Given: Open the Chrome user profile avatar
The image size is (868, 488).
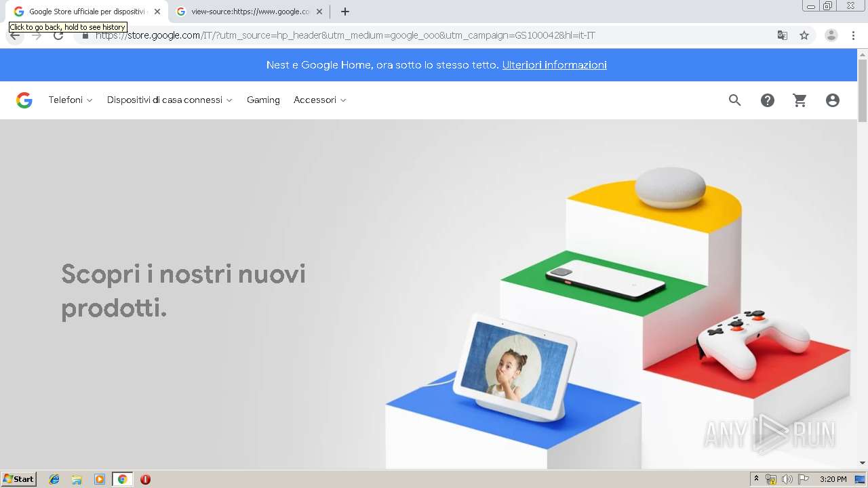Looking at the screenshot, I should (x=831, y=35).
